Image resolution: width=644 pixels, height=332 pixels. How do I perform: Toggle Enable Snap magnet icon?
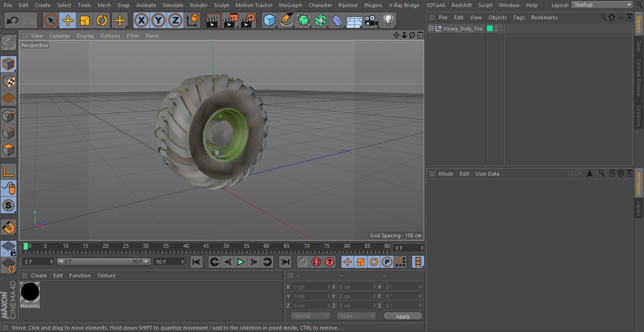(8, 227)
